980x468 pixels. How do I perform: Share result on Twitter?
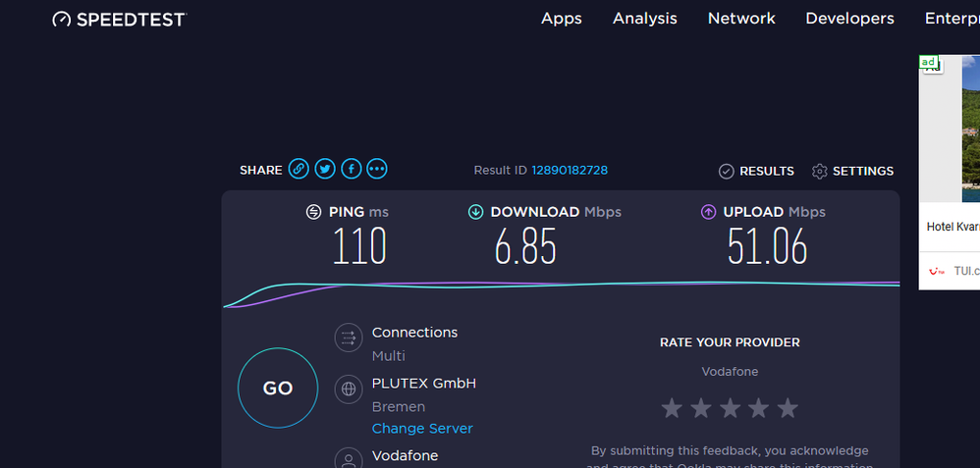point(325,170)
